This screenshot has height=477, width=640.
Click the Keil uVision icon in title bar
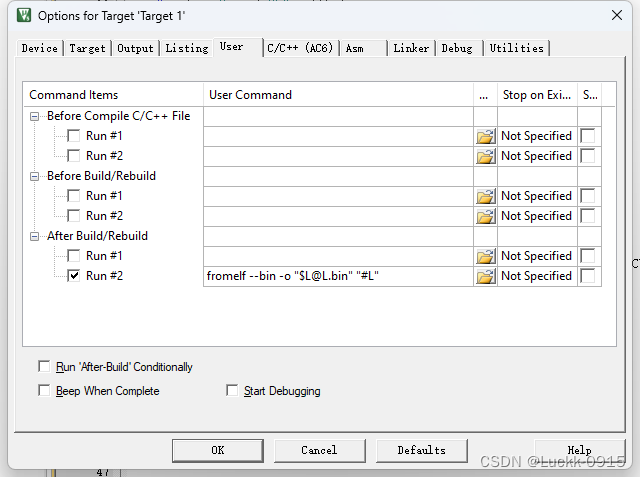24,16
